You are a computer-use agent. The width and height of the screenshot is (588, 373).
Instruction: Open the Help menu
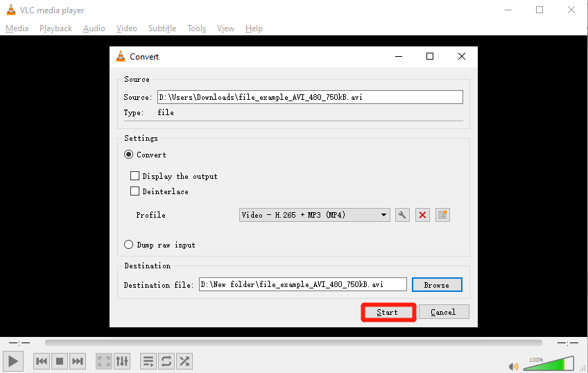coord(254,28)
